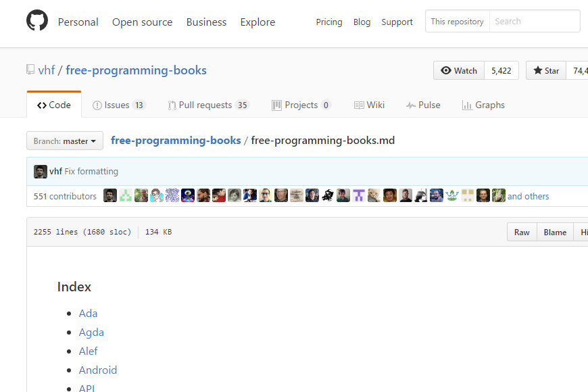The height and width of the screenshot is (392, 588).
Task: Click the 2255 lines (1680 sloc) text
Action: (x=82, y=232)
